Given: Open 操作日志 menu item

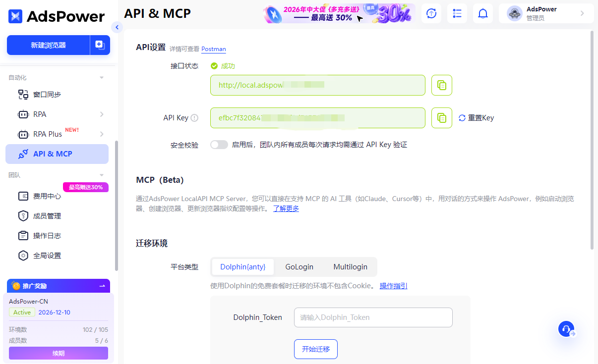Looking at the screenshot, I should (57, 236).
